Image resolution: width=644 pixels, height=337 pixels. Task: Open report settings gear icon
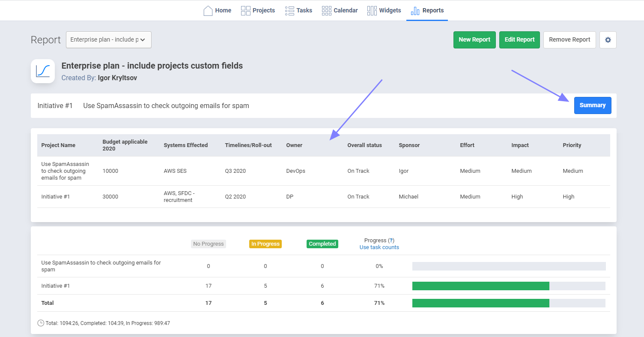pos(608,40)
